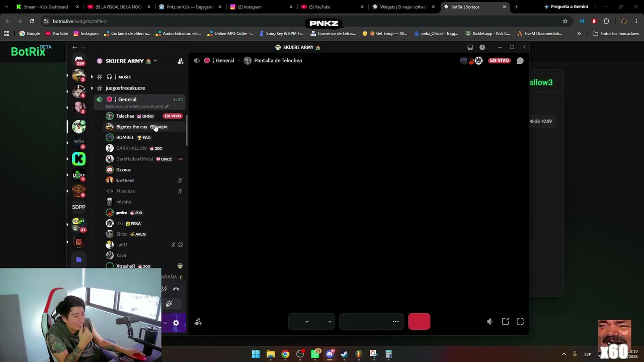Open Chrome extensions puzzle icon

[x=606, y=21]
